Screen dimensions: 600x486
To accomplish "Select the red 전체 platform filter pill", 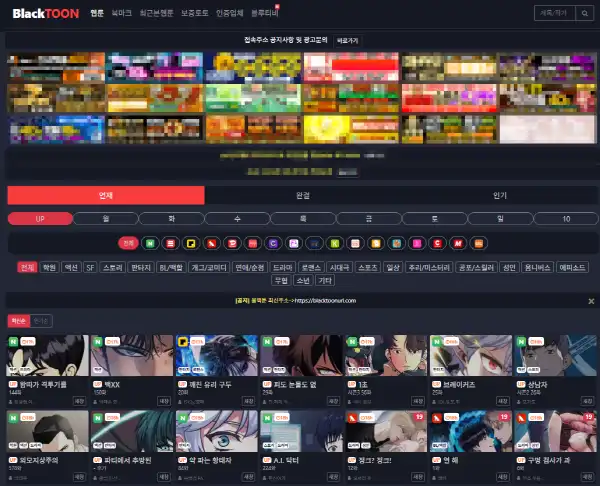I will coord(128,243).
